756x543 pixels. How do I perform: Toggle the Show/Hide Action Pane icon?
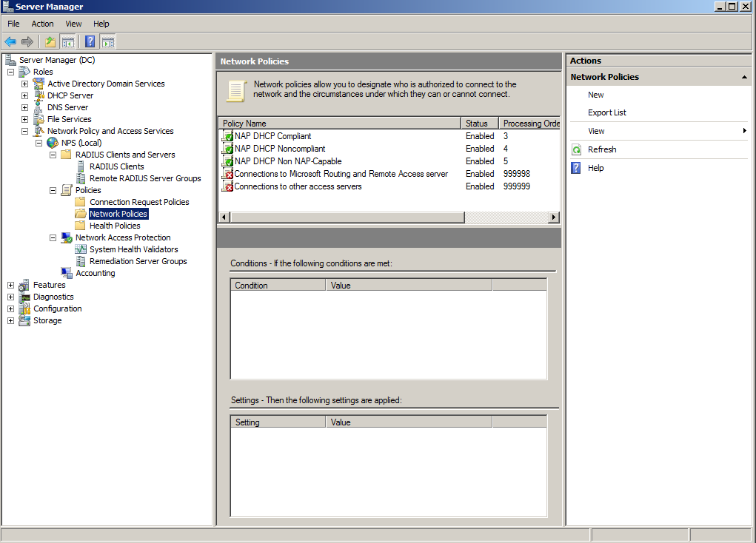[x=108, y=42]
